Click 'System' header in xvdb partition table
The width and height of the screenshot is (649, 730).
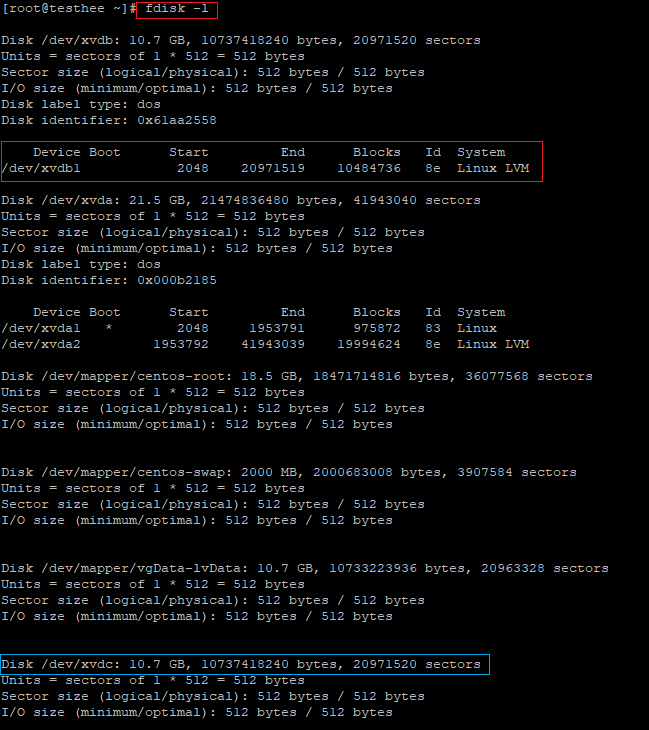[x=481, y=153]
